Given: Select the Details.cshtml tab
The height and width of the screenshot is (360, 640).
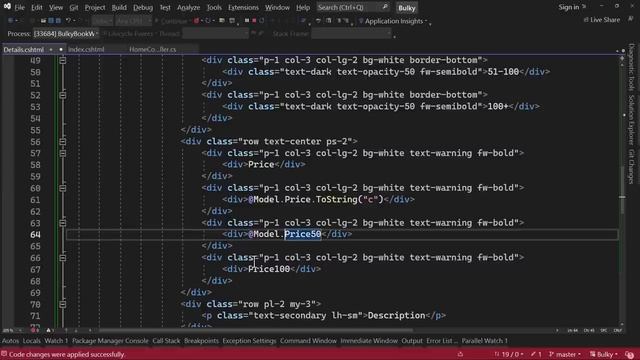Looking at the screenshot, I should pos(24,49).
